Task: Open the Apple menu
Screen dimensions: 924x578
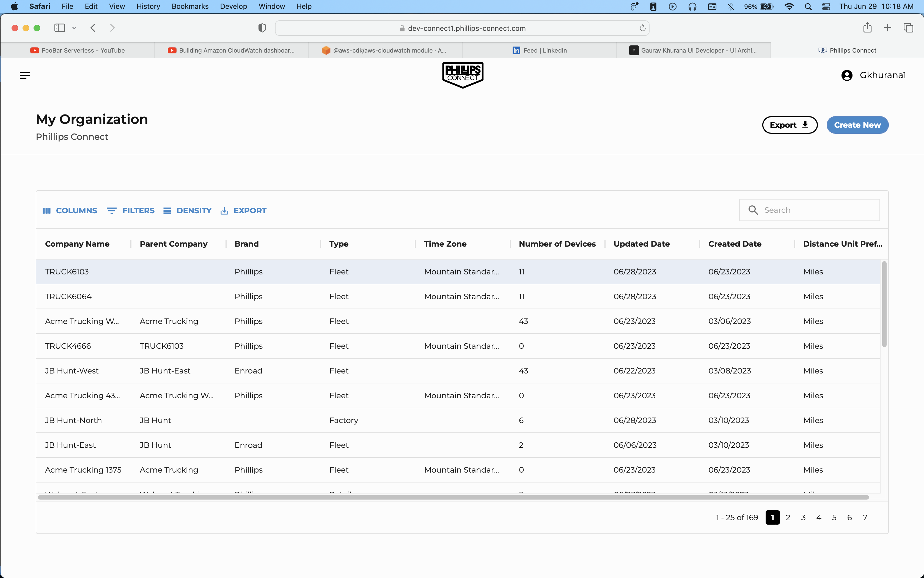Action: click(15, 7)
